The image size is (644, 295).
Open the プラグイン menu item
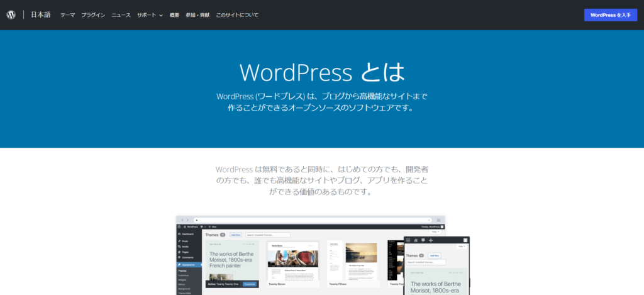click(93, 15)
